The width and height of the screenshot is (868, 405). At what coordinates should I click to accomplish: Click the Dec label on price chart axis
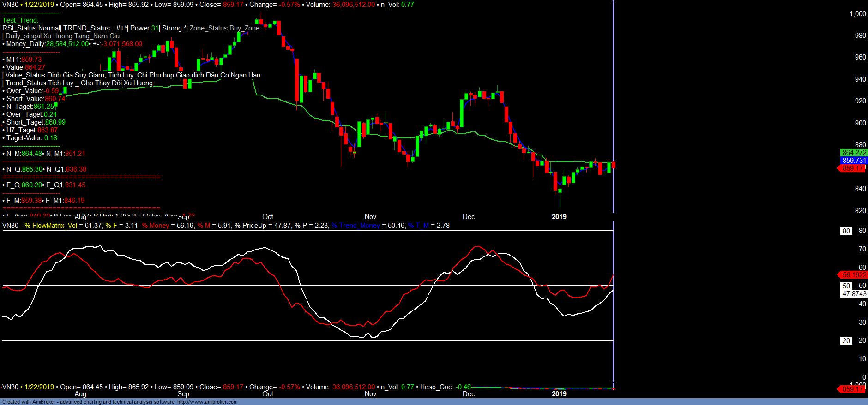[468, 217]
